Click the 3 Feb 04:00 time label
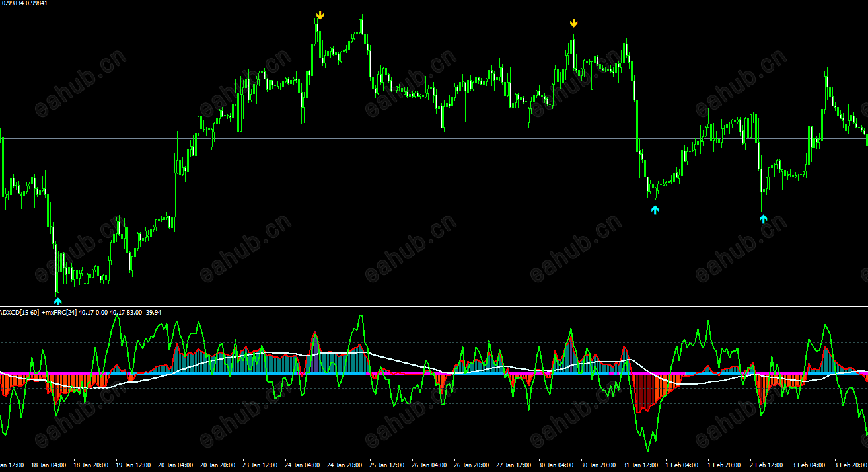868x472 pixels. click(809, 465)
